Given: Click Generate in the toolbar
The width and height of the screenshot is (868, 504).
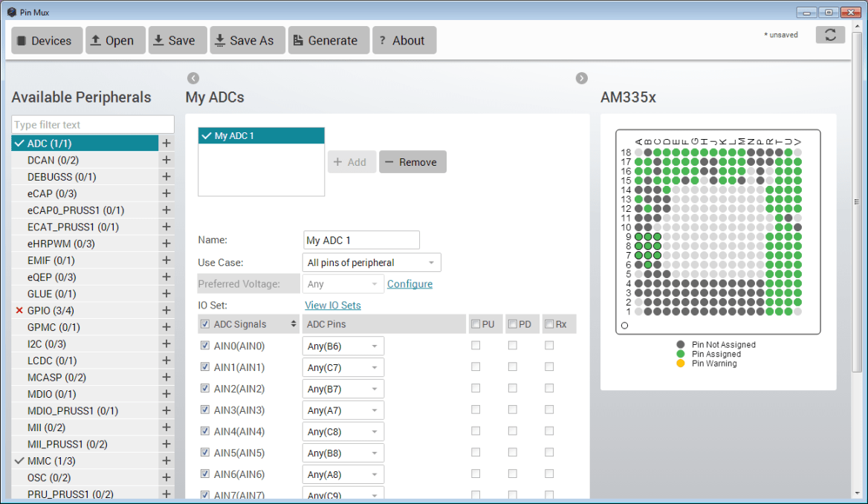Looking at the screenshot, I should click(328, 41).
